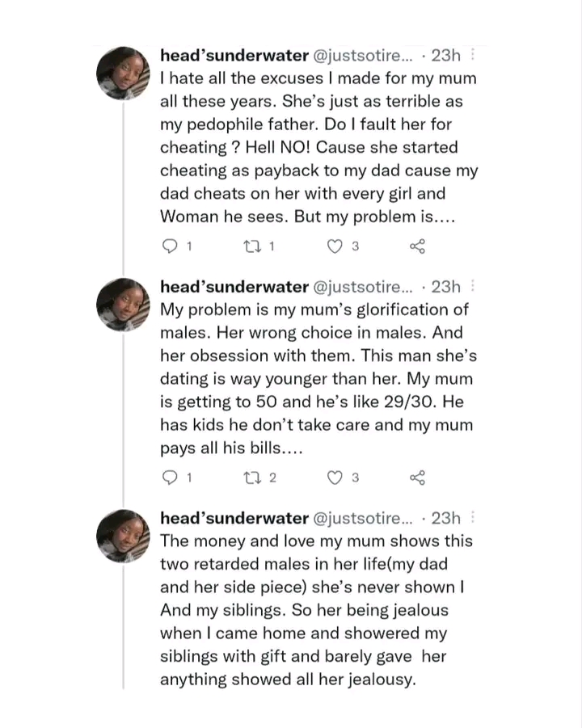
Task: Retweet the second tweet with 2 retweets
Action: pyautogui.click(x=253, y=478)
